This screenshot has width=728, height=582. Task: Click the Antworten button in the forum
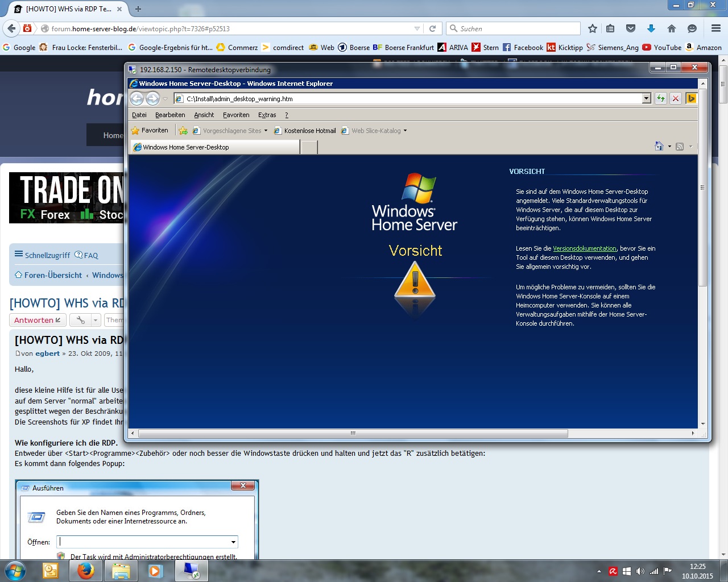(38, 320)
